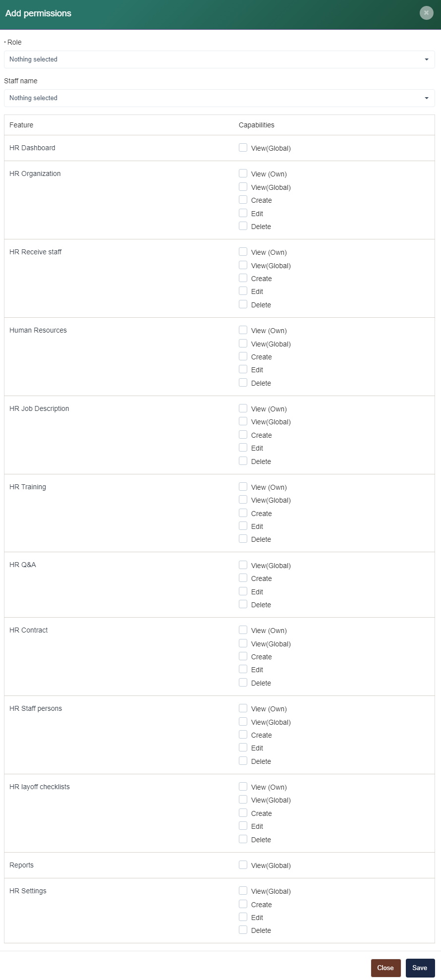Click the brown Close button
Image resolution: width=441 pixels, height=980 pixels.
(x=386, y=968)
